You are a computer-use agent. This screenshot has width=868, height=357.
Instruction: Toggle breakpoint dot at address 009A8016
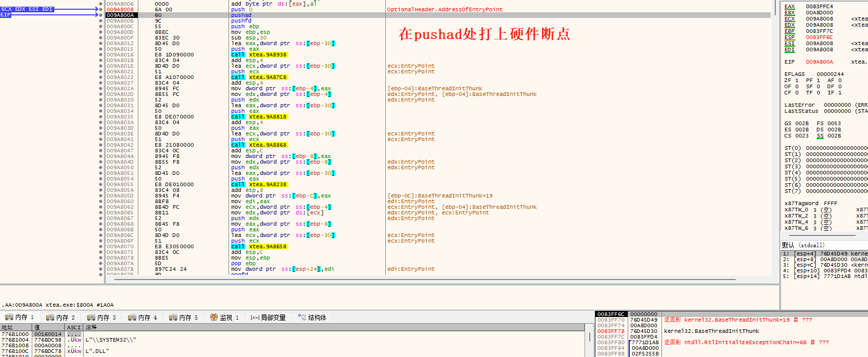[100, 55]
